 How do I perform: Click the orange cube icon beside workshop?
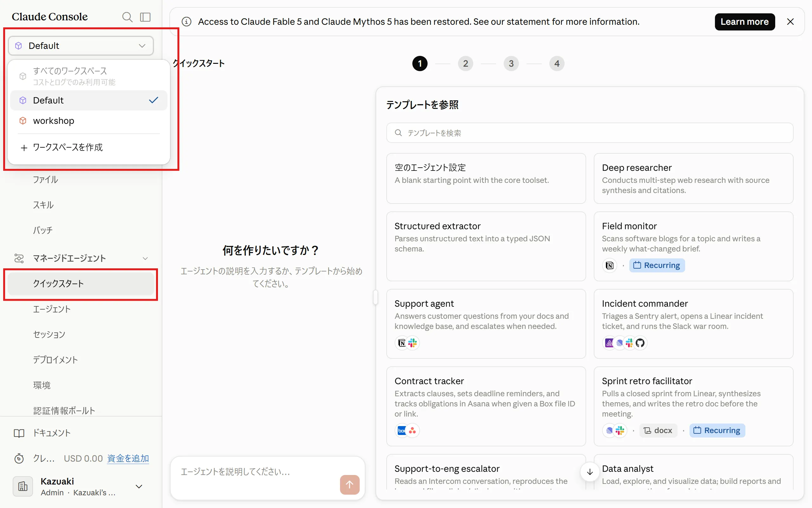(23, 121)
